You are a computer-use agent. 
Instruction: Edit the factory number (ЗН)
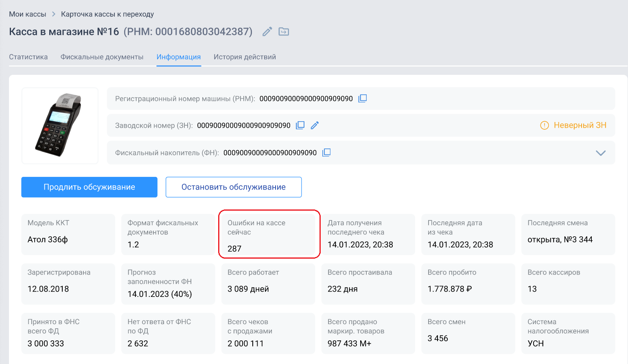[x=315, y=125]
